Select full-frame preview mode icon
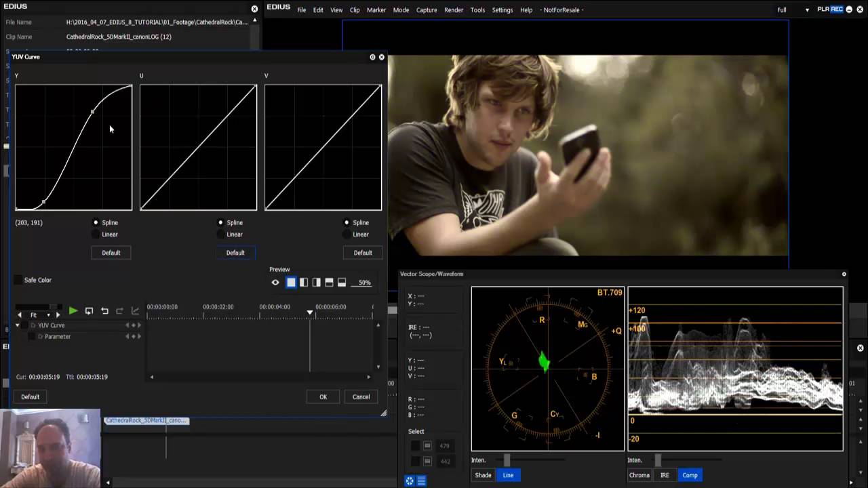This screenshot has height=488, width=868. click(291, 283)
